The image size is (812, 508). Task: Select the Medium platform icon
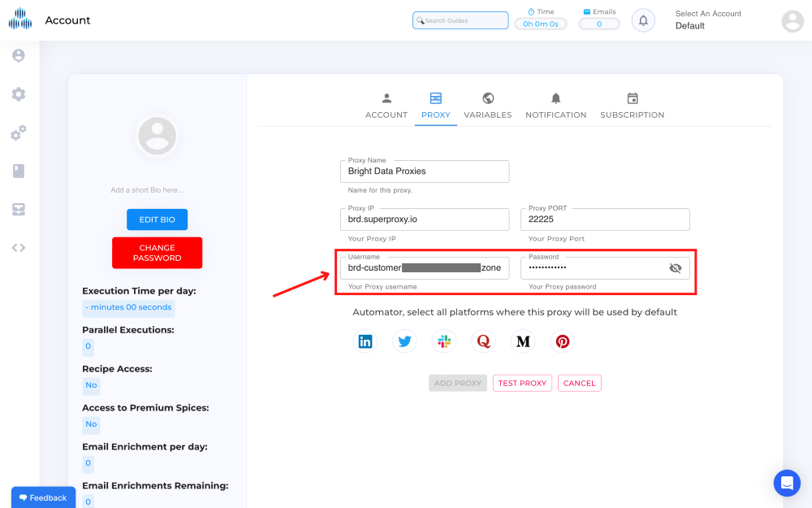[523, 341]
